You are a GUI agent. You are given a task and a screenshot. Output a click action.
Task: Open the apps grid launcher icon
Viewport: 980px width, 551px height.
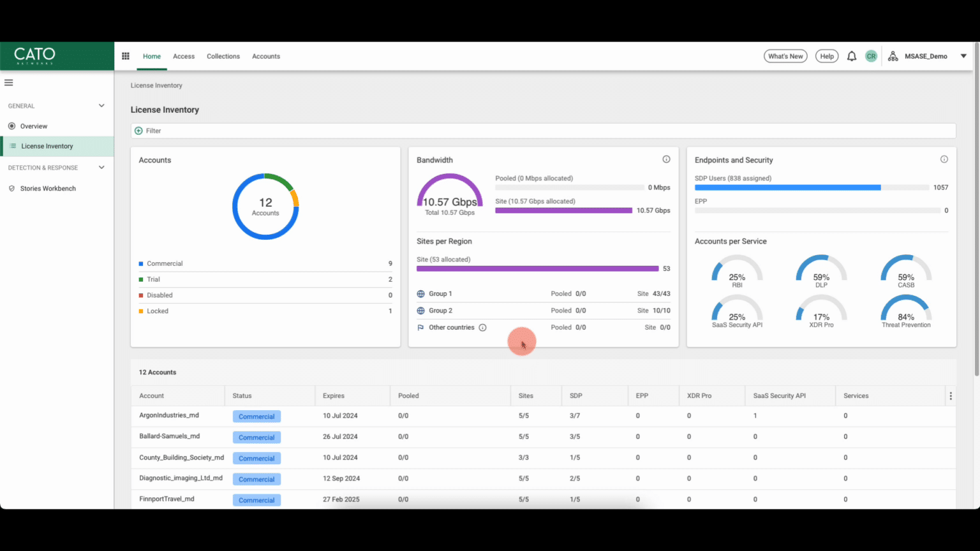pyautogui.click(x=126, y=56)
